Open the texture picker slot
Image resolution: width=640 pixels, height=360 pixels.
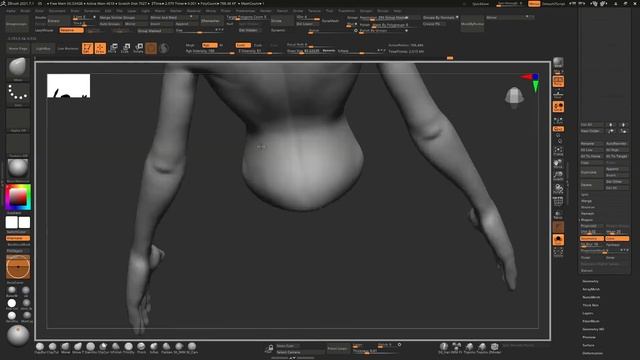(x=18, y=145)
